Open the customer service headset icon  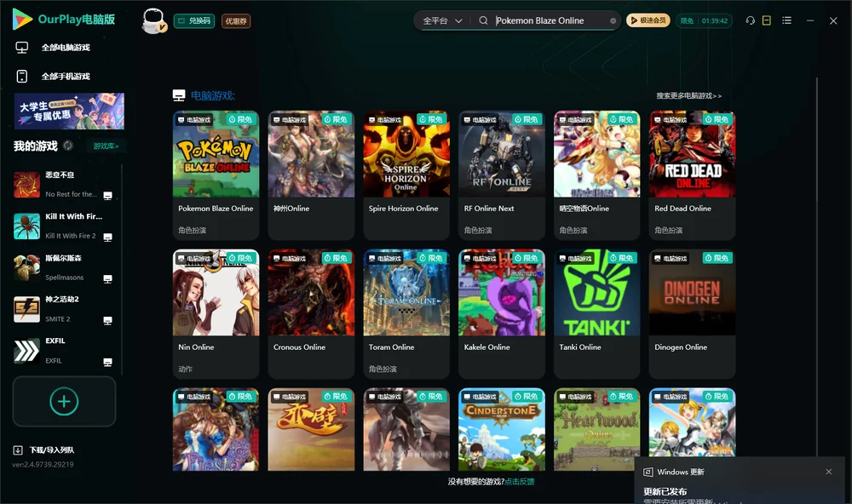coord(750,20)
